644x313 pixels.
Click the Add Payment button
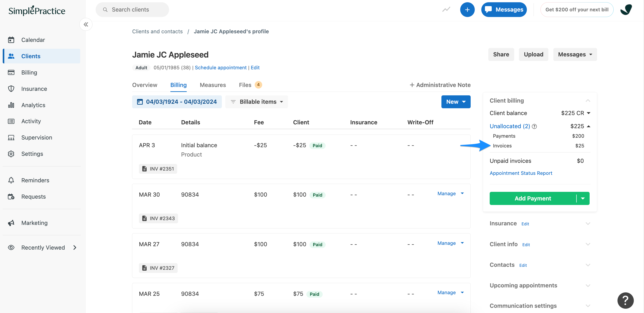(x=533, y=198)
